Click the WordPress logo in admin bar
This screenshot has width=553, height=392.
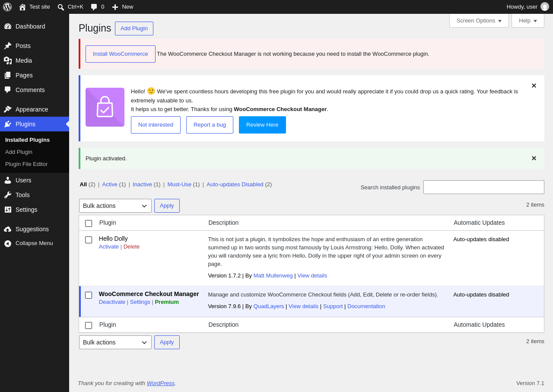pos(7,7)
